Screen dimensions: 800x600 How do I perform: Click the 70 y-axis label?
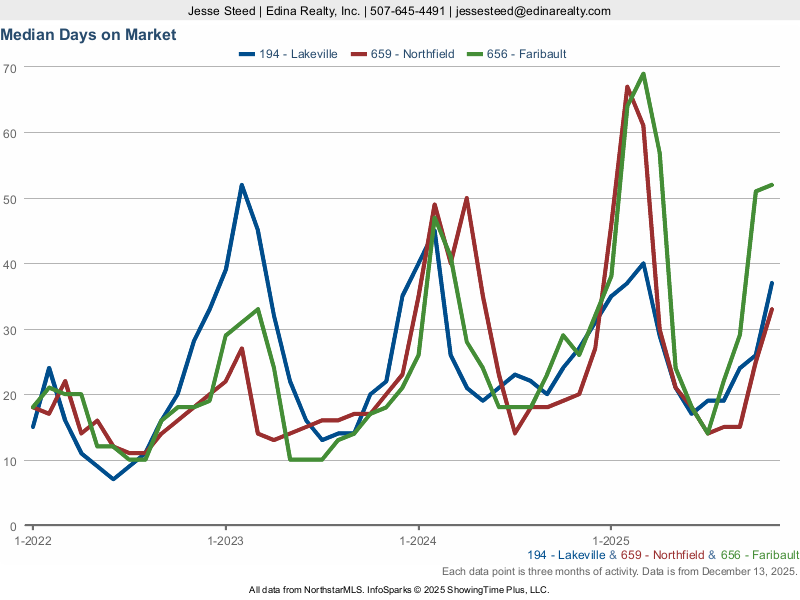click(11, 67)
